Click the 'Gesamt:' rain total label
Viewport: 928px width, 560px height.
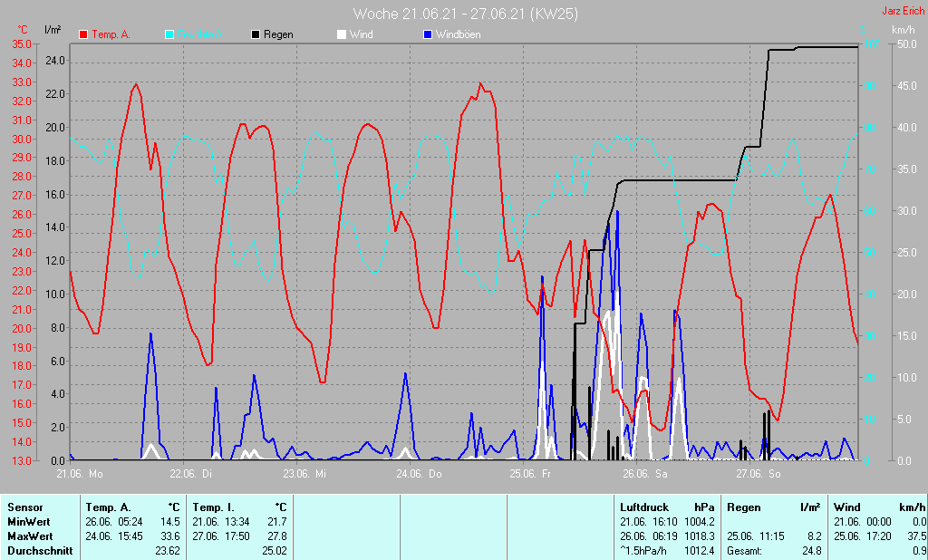(x=745, y=551)
